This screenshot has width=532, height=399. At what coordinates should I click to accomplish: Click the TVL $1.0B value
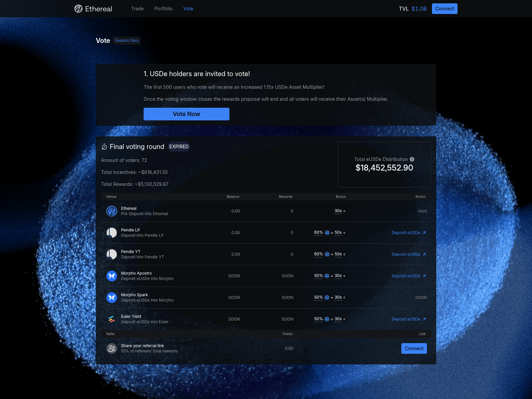pos(419,9)
